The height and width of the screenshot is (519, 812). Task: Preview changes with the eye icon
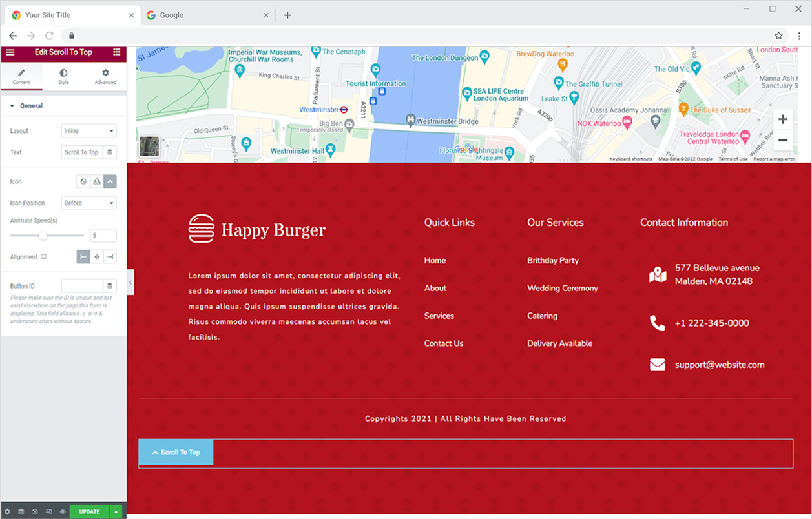tap(63, 512)
